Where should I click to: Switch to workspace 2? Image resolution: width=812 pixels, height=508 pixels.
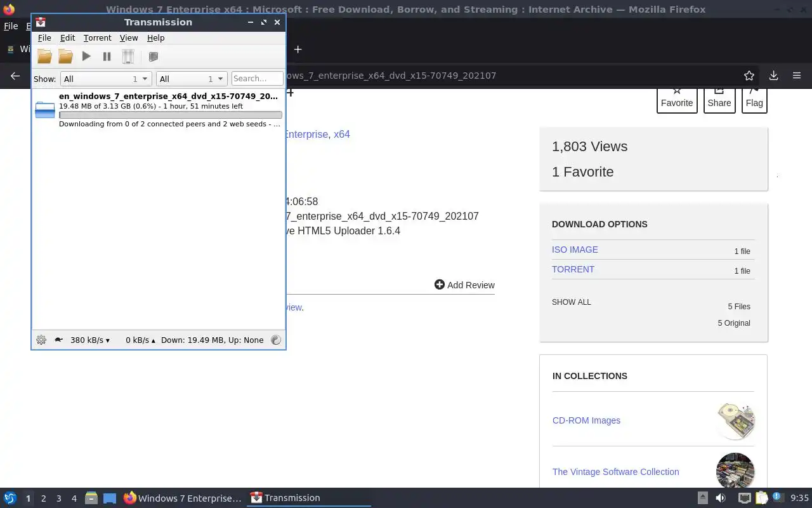43,498
